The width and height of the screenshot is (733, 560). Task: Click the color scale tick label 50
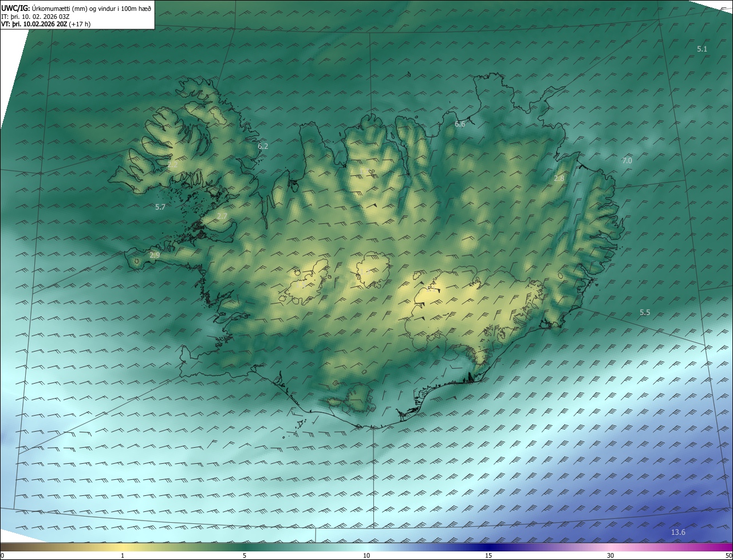click(x=728, y=555)
